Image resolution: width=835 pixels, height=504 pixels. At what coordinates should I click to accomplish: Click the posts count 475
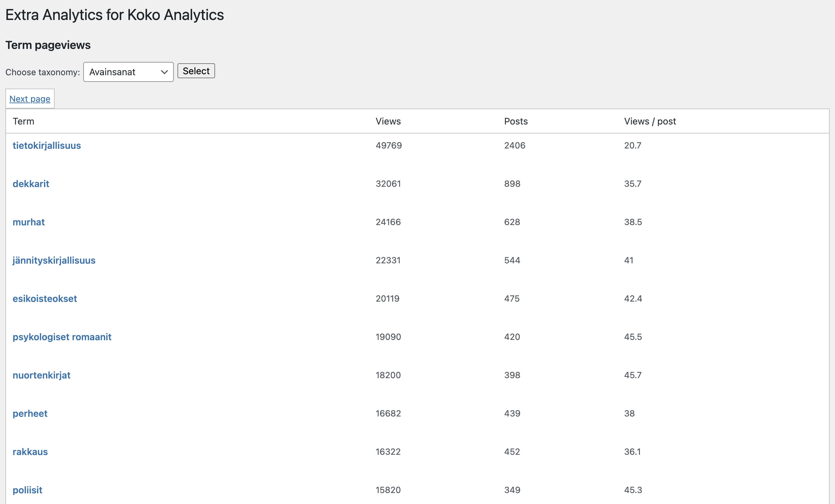coord(512,299)
